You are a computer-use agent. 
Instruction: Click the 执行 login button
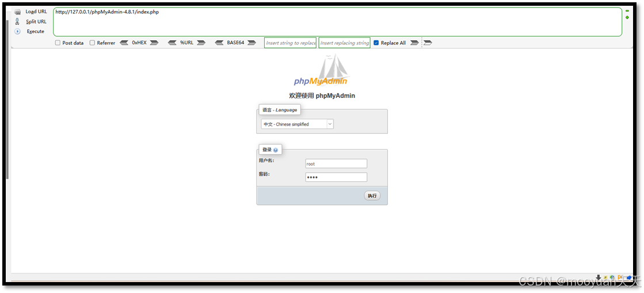(x=372, y=196)
